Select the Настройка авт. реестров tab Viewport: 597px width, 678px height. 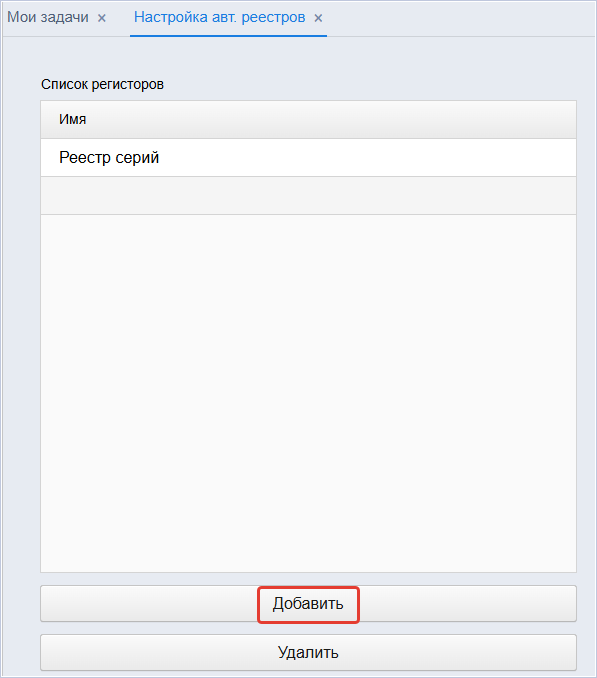click(220, 17)
